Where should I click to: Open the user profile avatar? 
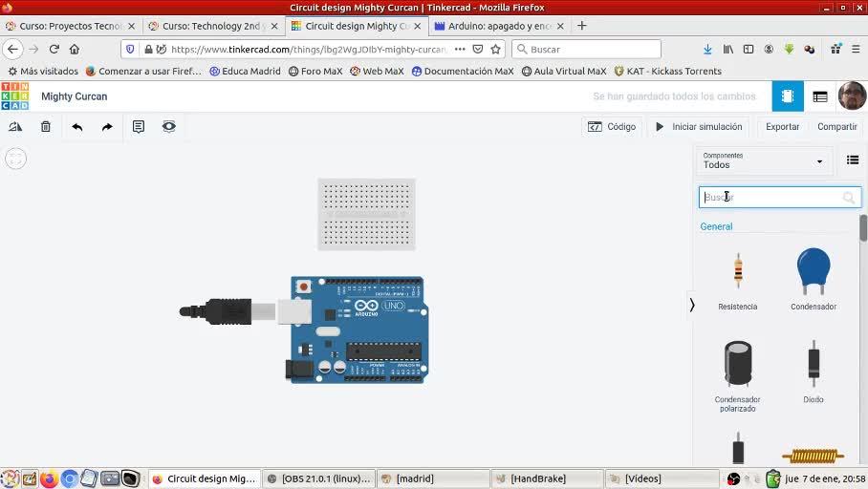pos(852,96)
